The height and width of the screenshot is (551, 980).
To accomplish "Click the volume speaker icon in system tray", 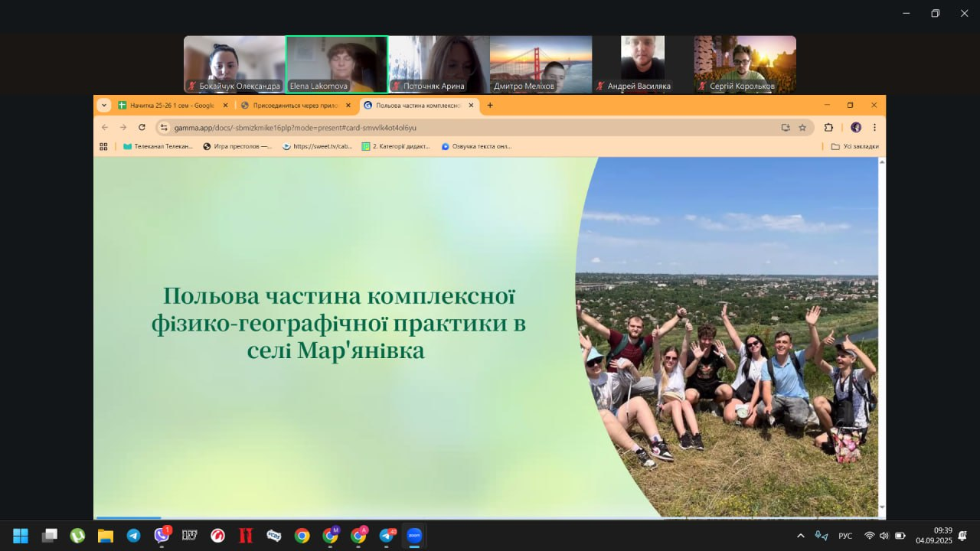I will (884, 536).
